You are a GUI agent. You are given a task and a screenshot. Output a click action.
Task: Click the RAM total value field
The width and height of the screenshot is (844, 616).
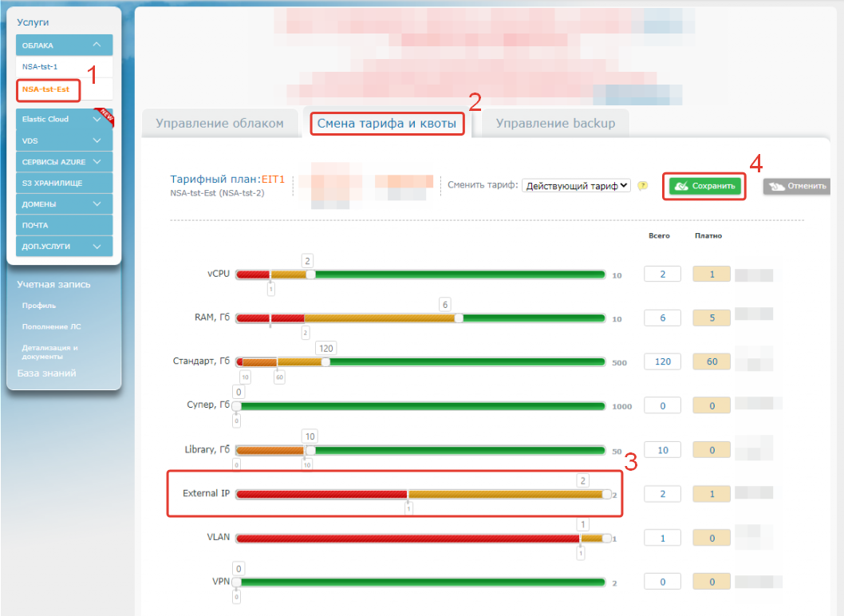click(662, 318)
